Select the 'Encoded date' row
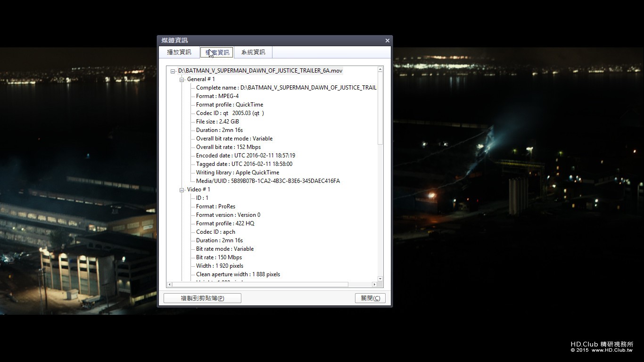Screen dimensions: 644x362 coord(246,156)
